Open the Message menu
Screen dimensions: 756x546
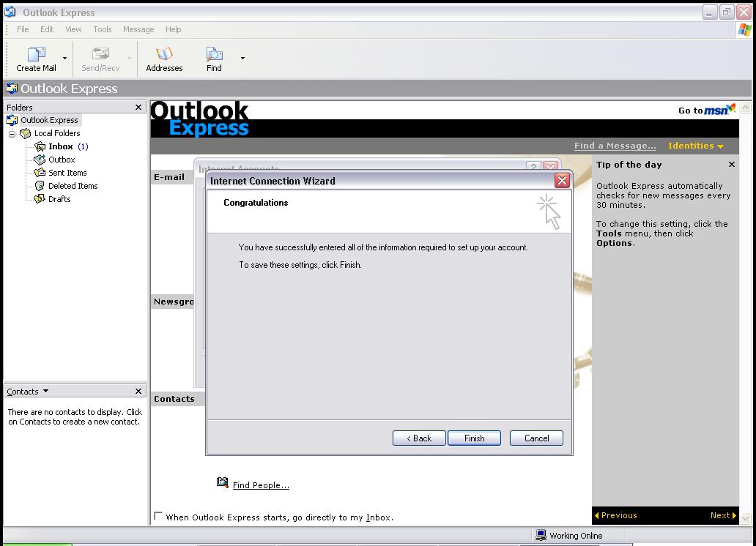tap(138, 29)
